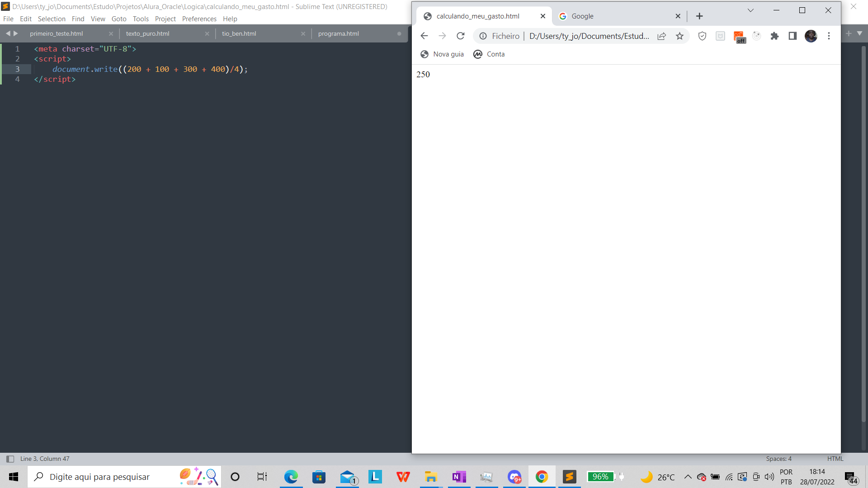Open OneNote from the taskbar
Viewport: 868px width, 488px height.
click(459, 477)
